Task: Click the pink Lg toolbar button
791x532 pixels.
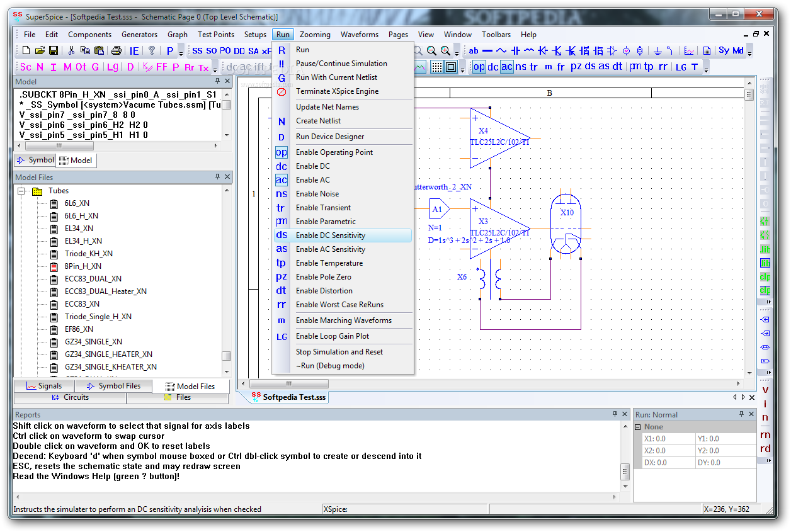Action: point(112,67)
